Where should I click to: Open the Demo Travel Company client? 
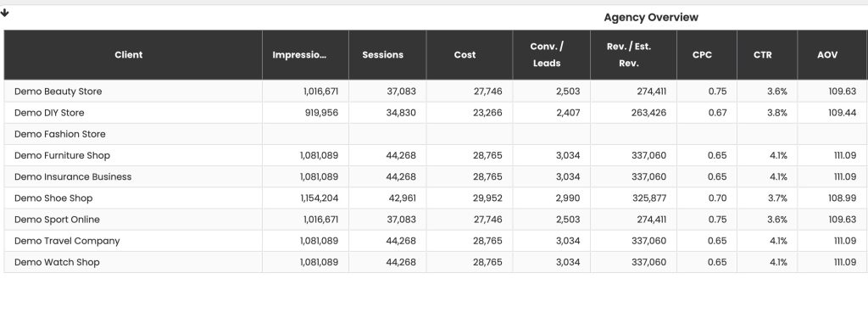coord(67,241)
